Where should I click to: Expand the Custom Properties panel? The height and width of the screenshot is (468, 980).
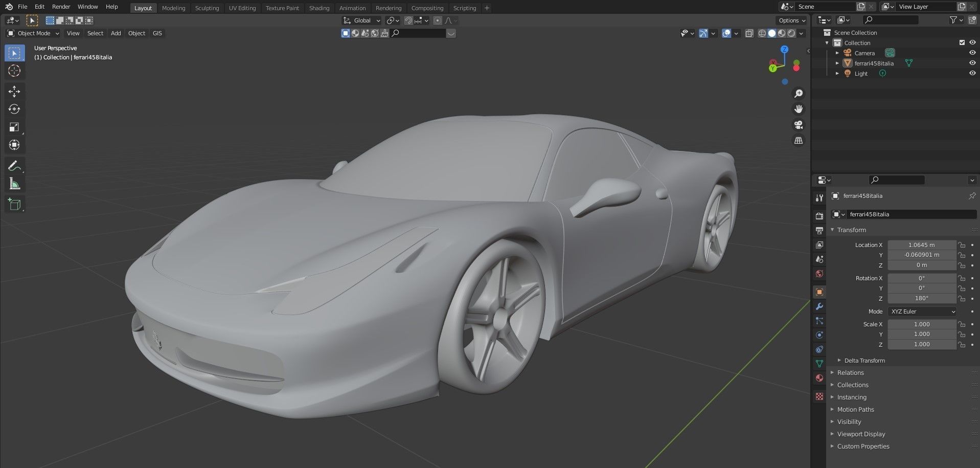pos(863,447)
